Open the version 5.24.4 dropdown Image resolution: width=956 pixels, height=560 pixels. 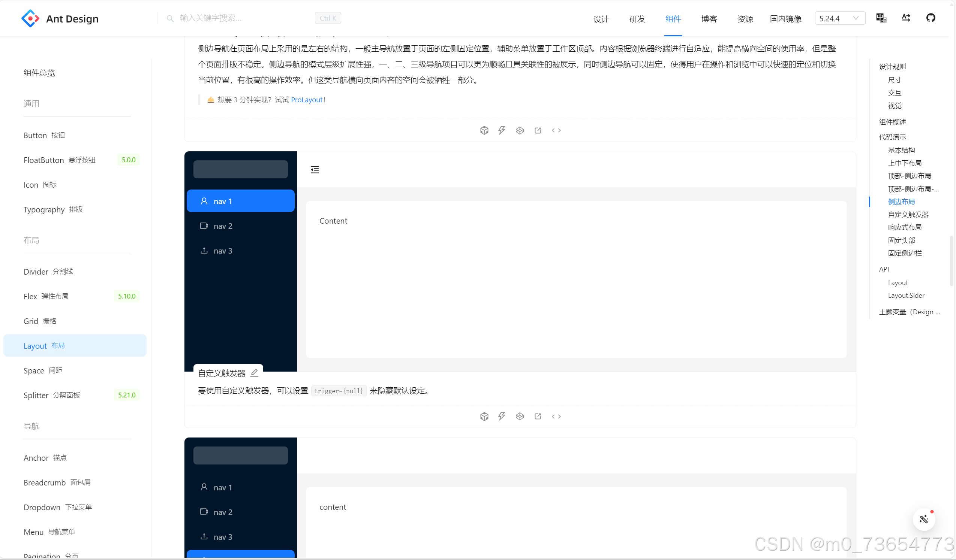tap(840, 18)
